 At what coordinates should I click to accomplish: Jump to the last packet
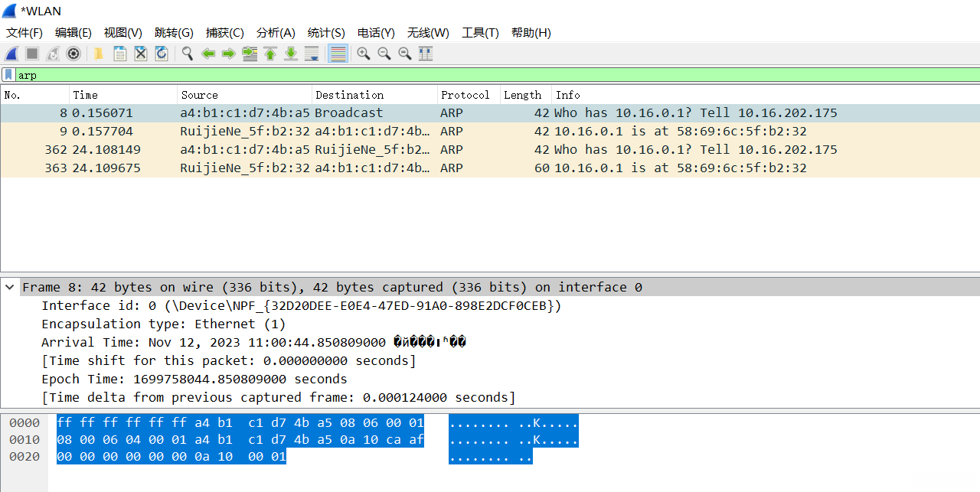[x=291, y=54]
